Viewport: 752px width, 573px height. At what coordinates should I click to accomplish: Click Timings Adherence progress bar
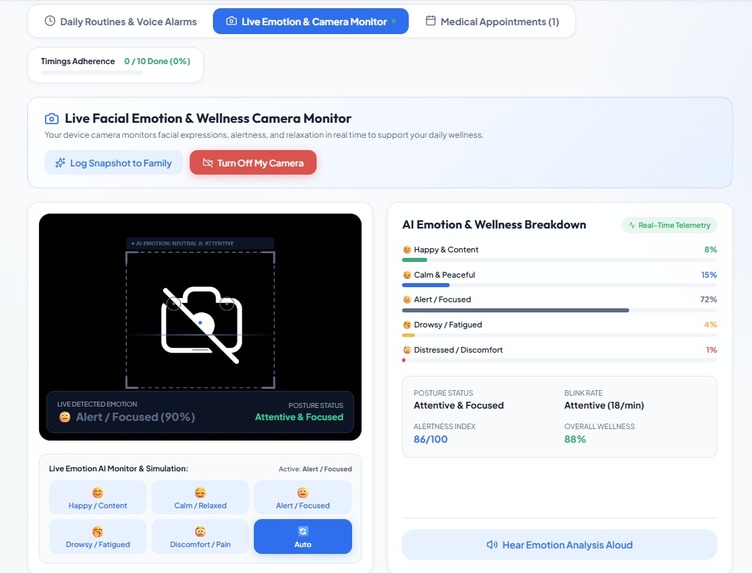[92, 72]
